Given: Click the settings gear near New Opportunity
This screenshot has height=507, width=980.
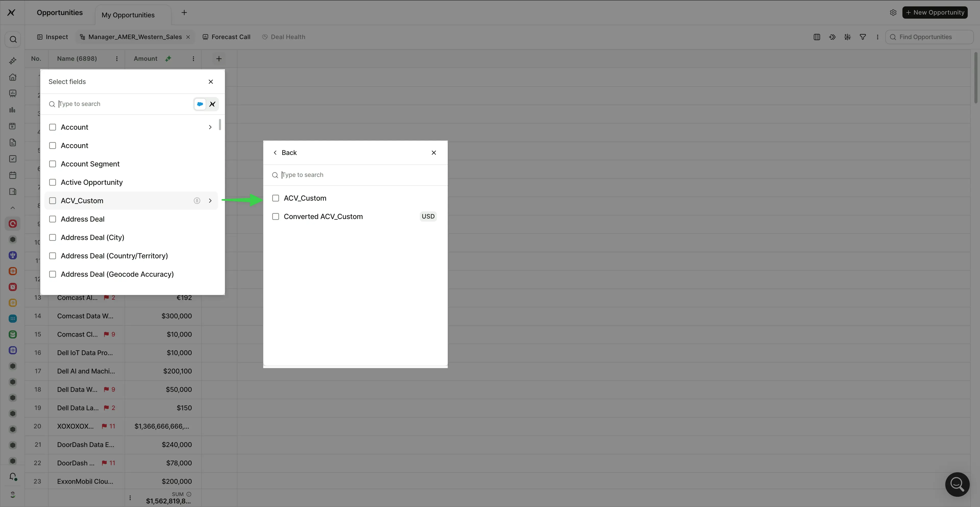Looking at the screenshot, I should (893, 13).
